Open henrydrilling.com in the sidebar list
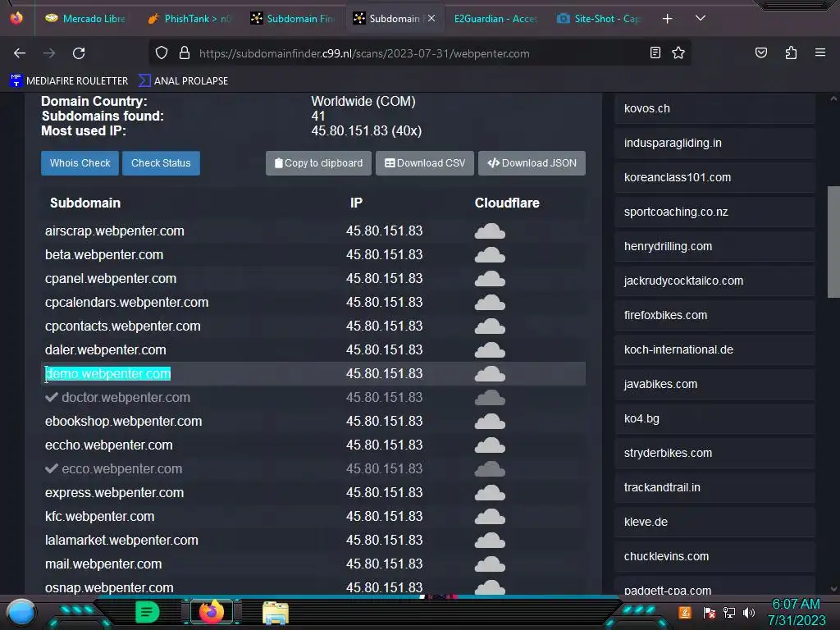Screen dimensions: 840x630 point(714,246)
